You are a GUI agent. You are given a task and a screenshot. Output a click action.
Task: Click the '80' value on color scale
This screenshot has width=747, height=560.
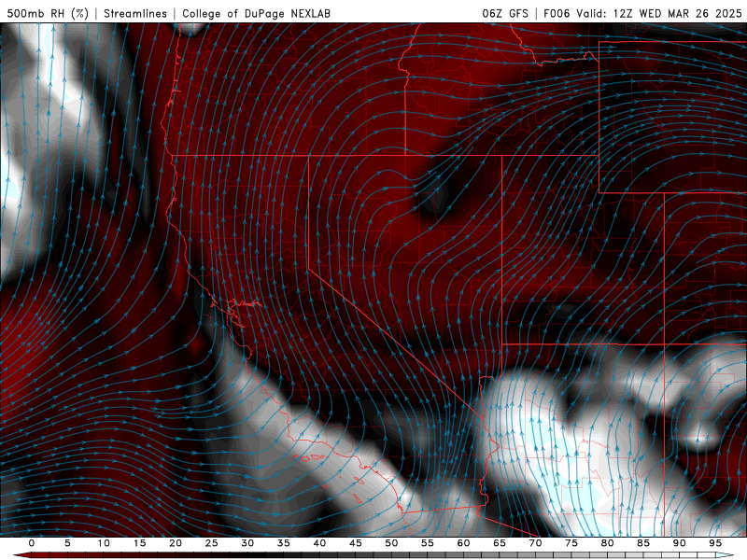click(x=607, y=543)
